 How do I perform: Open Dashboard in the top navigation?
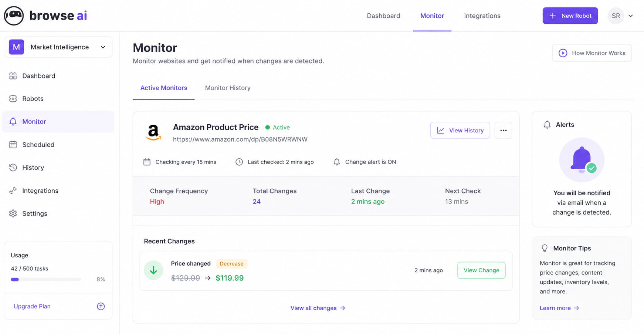point(383,16)
